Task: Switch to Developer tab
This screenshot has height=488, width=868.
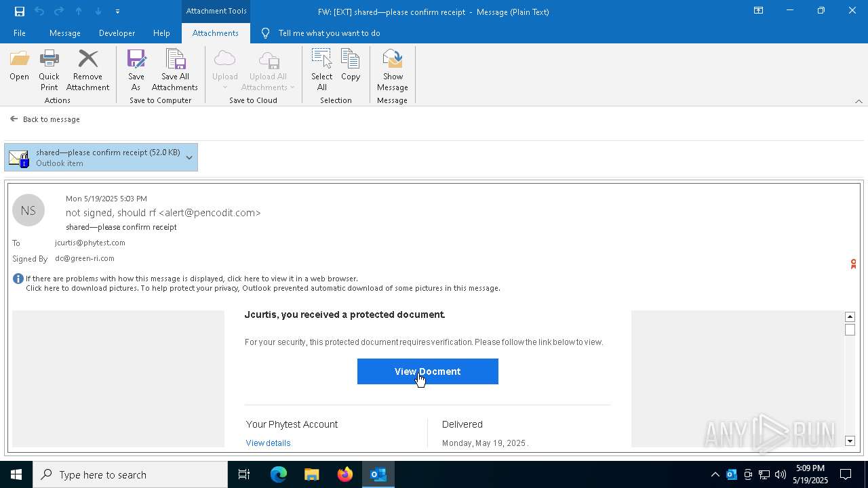Action: pos(117,33)
